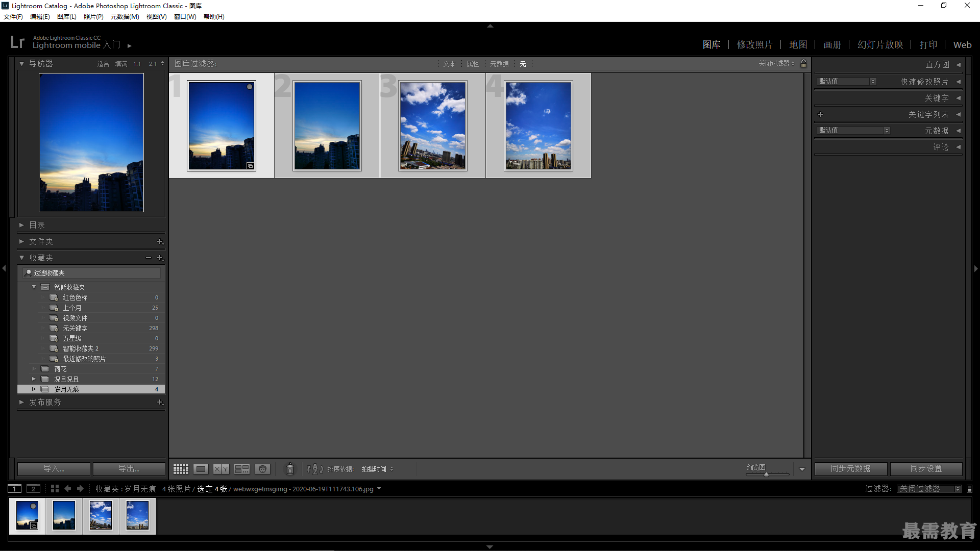Show main window display 1 icon
Image resolution: width=980 pixels, height=551 pixels.
click(15, 489)
